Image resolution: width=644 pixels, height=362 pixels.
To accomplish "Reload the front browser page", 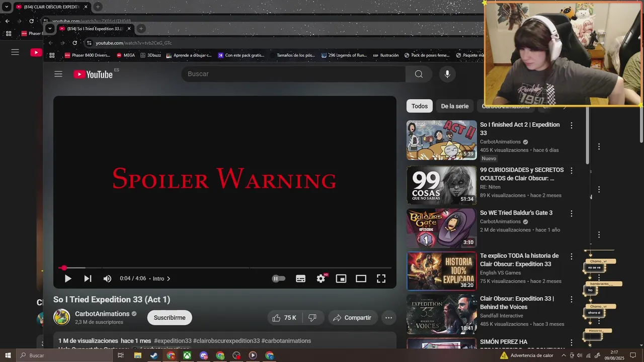I will tap(75, 43).
